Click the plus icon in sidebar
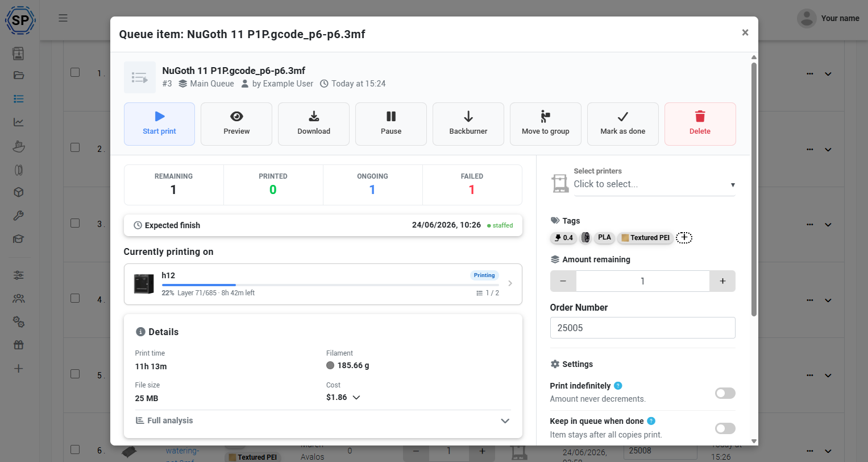The width and height of the screenshot is (868, 462). (x=18, y=369)
